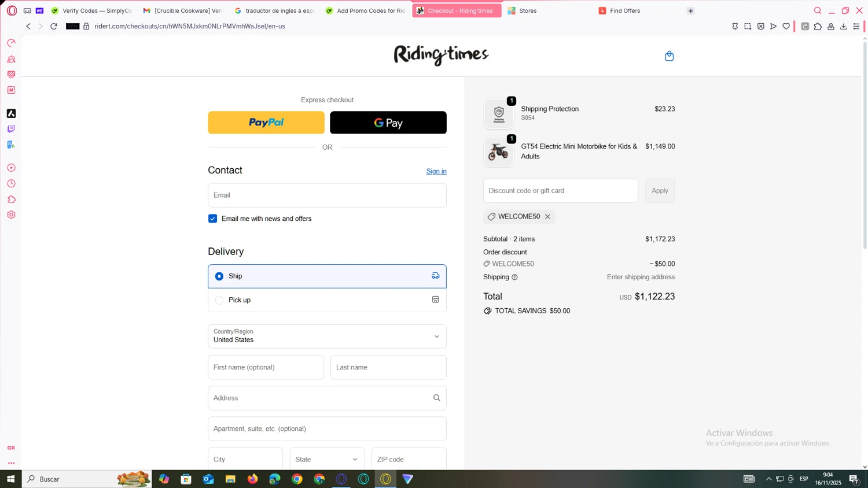Screen dimensions: 868x488
Task: View site security lock info
Action: coord(86,26)
